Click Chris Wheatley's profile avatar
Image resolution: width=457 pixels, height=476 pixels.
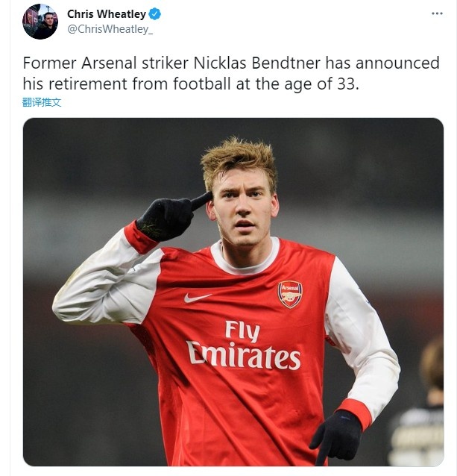tap(40, 22)
